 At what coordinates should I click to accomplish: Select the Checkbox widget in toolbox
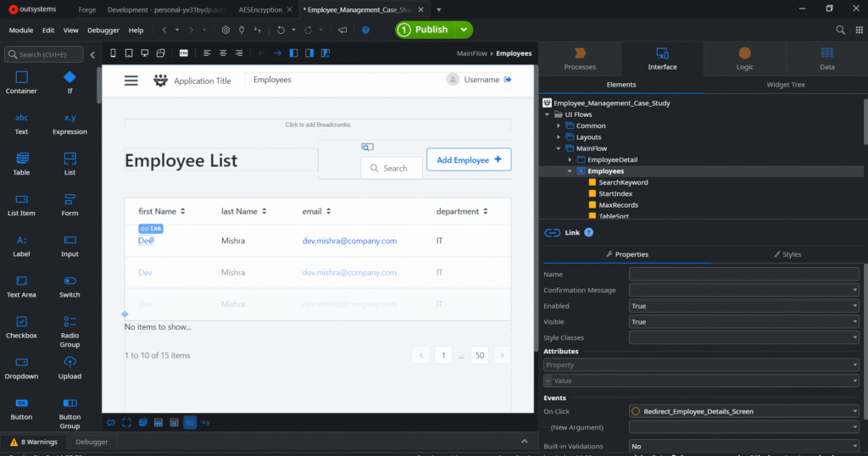21,328
